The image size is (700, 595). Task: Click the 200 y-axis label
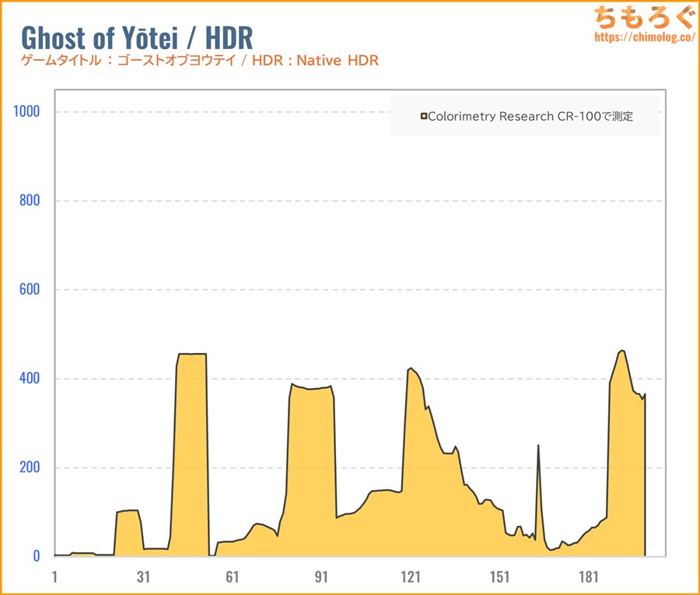(30, 467)
